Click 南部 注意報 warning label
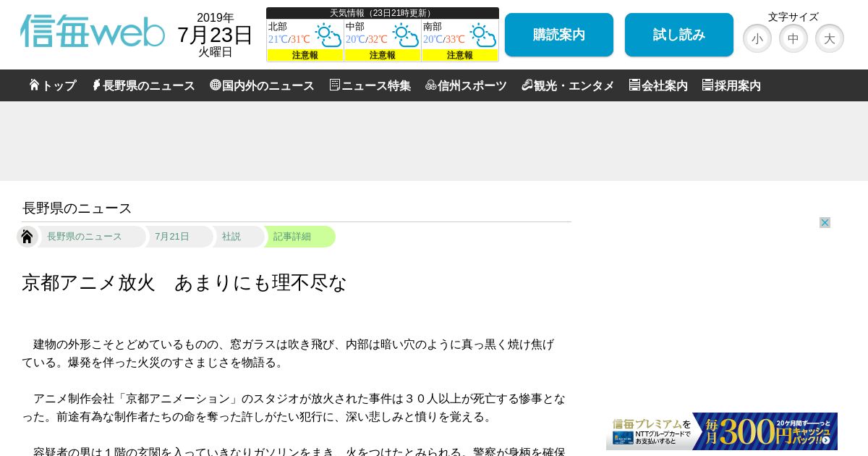This screenshot has height=456, width=868. tap(460, 55)
